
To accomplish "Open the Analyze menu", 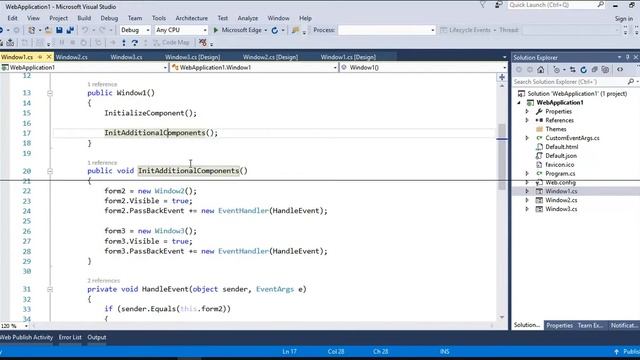I will pos(248,18).
